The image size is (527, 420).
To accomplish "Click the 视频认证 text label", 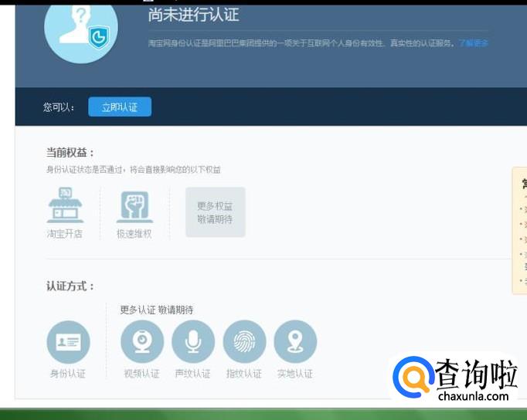I will [x=142, y=374].
